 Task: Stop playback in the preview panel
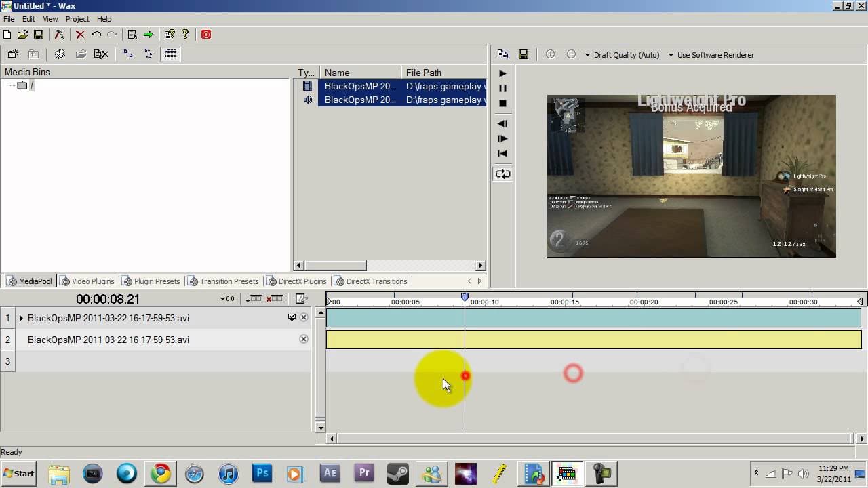502,104
